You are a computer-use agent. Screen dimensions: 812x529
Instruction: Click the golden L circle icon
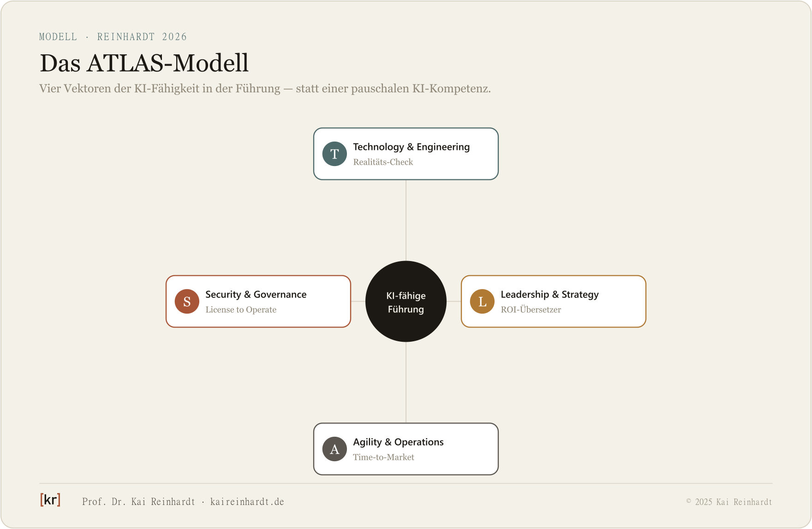click(482, 302)
